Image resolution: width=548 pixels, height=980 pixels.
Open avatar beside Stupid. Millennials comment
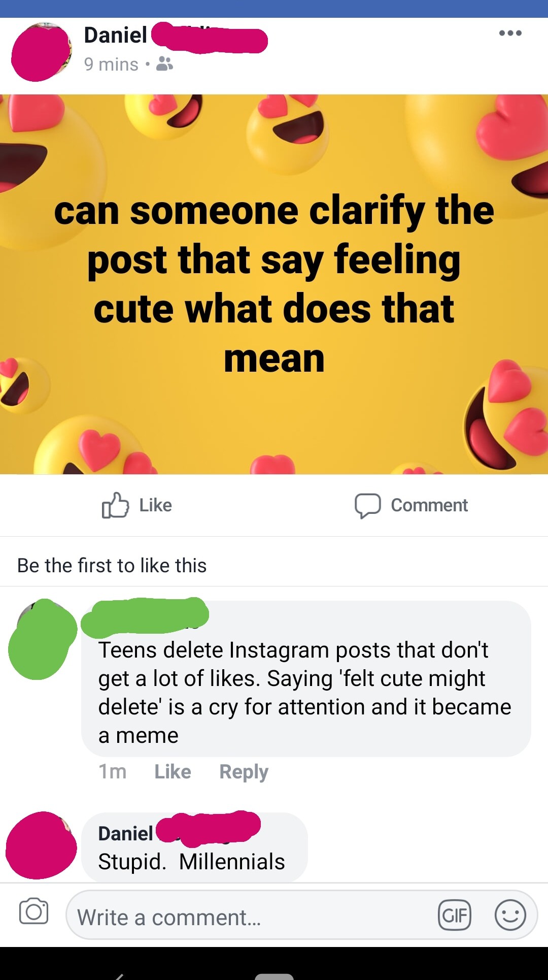(41, 845)
